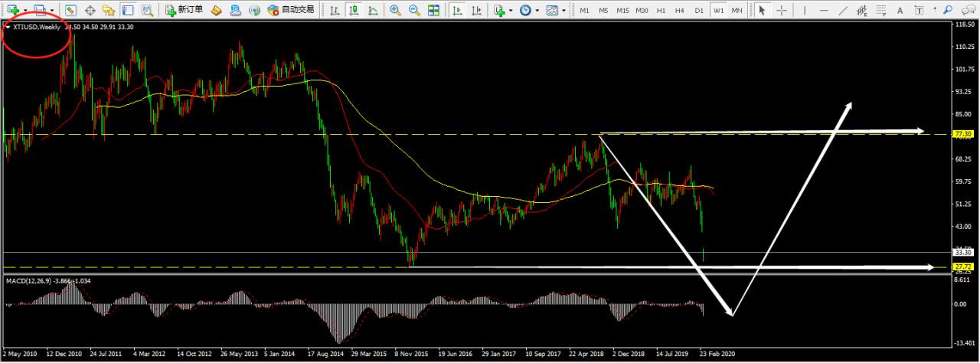Select the Vertical Line drawing tool

point(804,10)
